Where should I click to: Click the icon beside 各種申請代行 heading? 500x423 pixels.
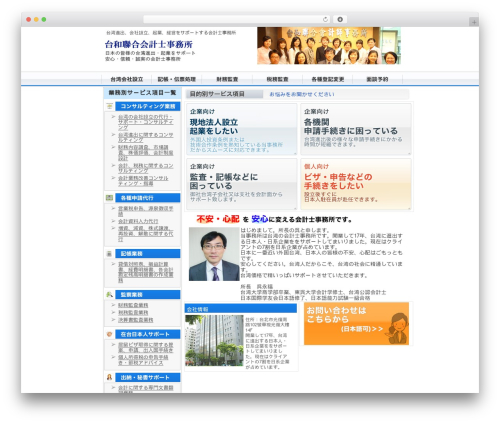coord(109,198)
